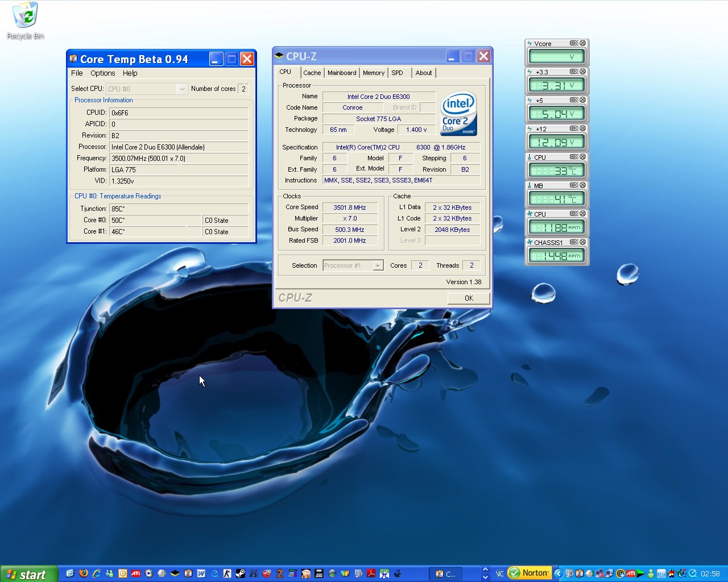The width and height of the screenshot is (728, 582).
Task: Switch to the Memory tab in CPU-Z
Action: (x=373, y=73)
